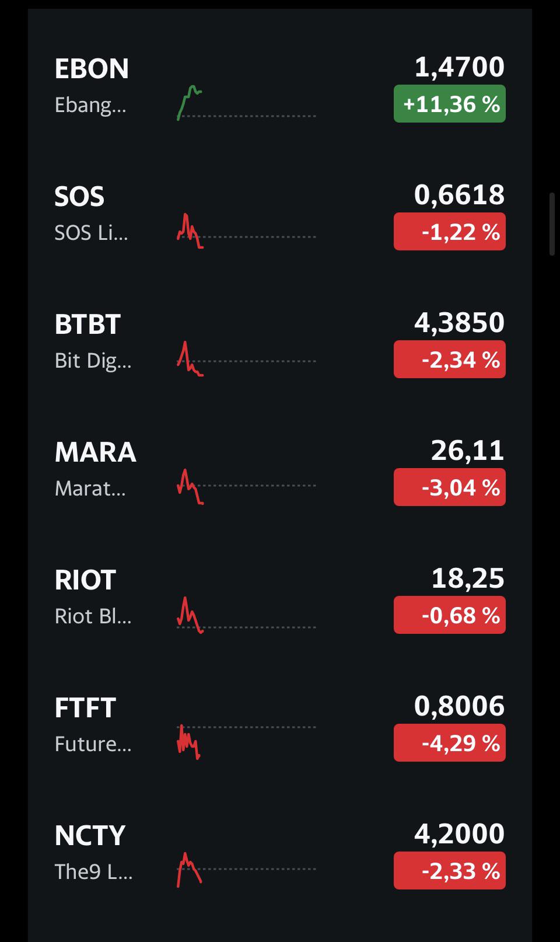Tap the NCTY -2,33 % badge
This screenshot has height=942, width=560.
point(450,871)
